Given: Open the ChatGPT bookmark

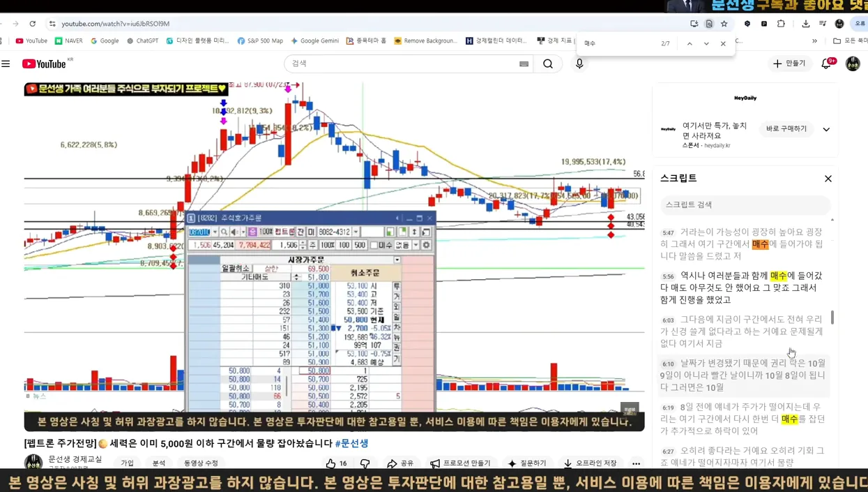Looking at the screenshot, I should click(x=142, y=41).
